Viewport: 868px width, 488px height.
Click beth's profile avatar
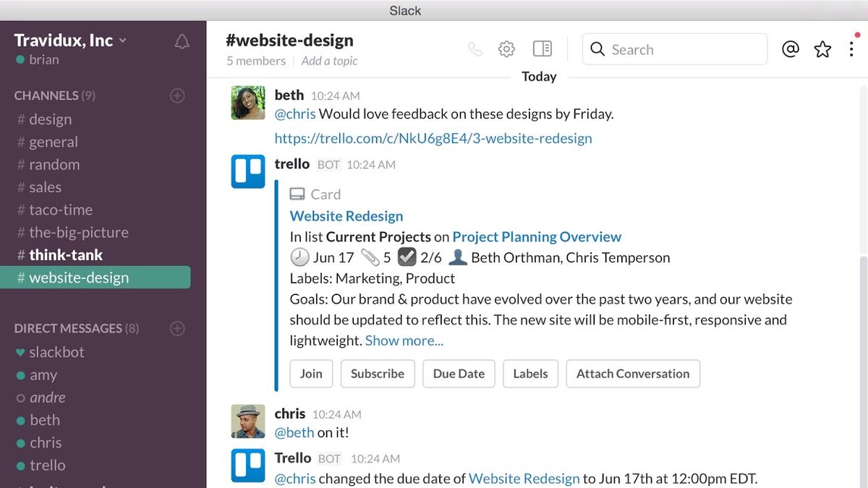point(248,103)
